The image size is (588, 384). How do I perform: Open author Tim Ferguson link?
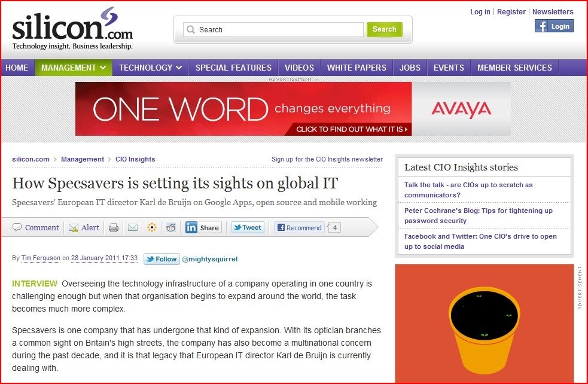coord(41,258)
